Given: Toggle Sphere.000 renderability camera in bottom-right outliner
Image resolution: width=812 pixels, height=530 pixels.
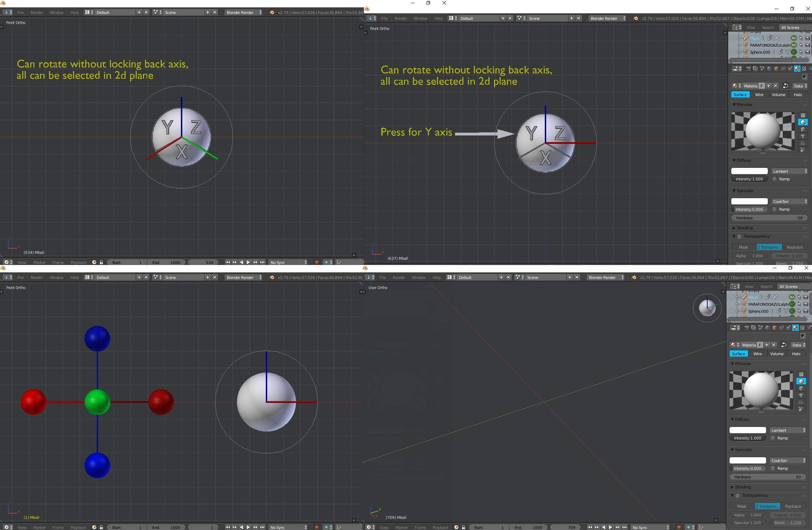Looking at the screenshot, I should 806,311.
